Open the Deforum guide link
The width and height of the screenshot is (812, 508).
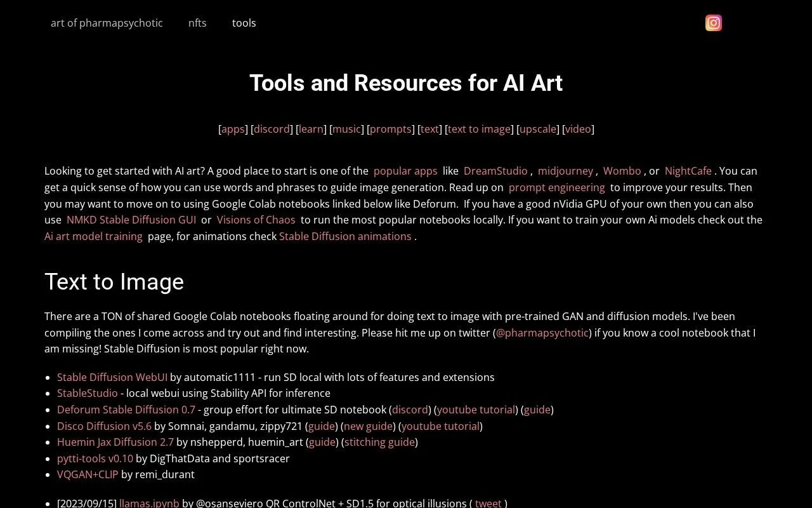pos(537,410)
